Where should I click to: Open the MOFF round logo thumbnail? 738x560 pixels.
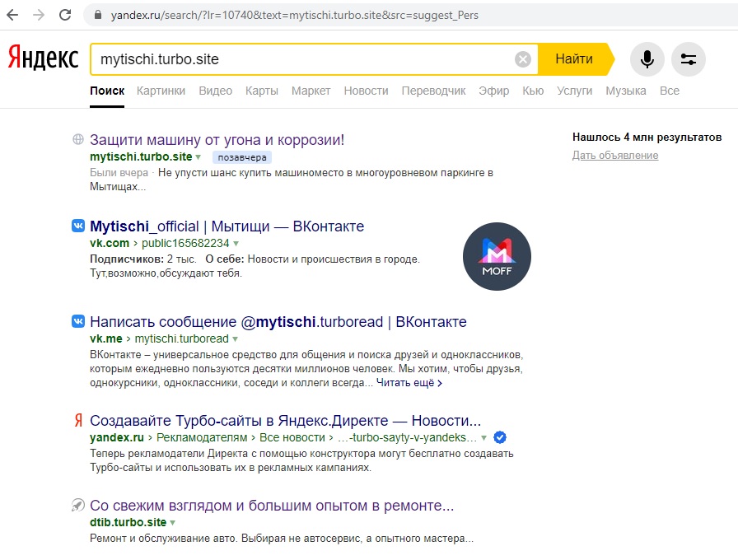coord(497,256)
